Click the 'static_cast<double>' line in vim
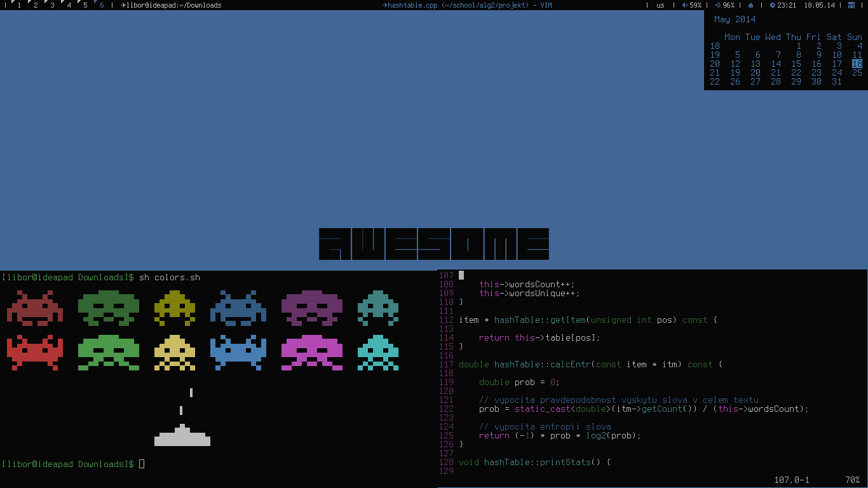This screenshot has width=868, height=488. tap(644, 409)
